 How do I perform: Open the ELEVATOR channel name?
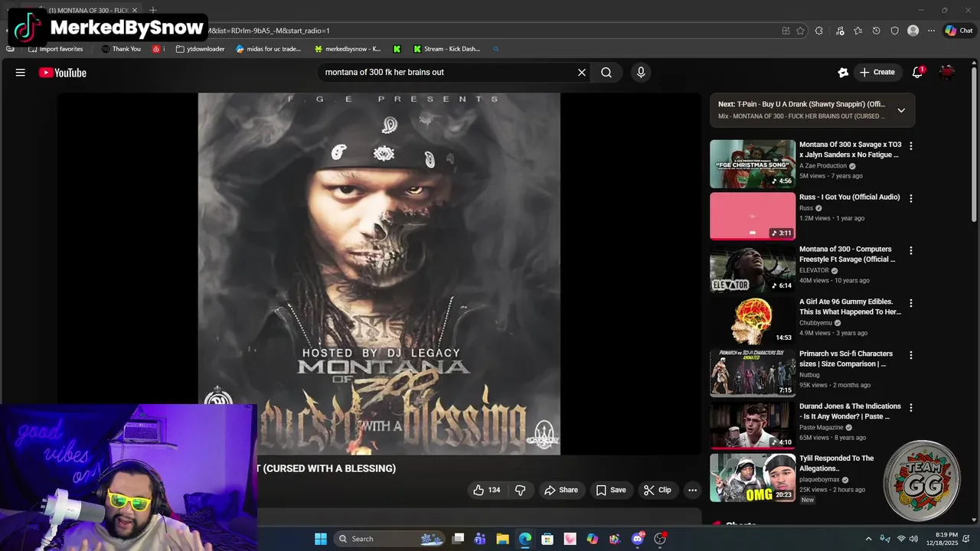(814, 270)
